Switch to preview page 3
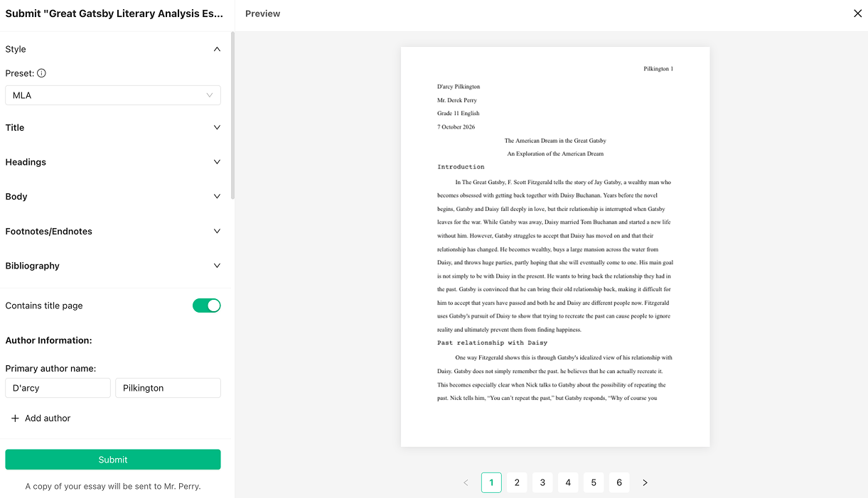Screen dimensions: 868x498 click(x=542, y=482)
